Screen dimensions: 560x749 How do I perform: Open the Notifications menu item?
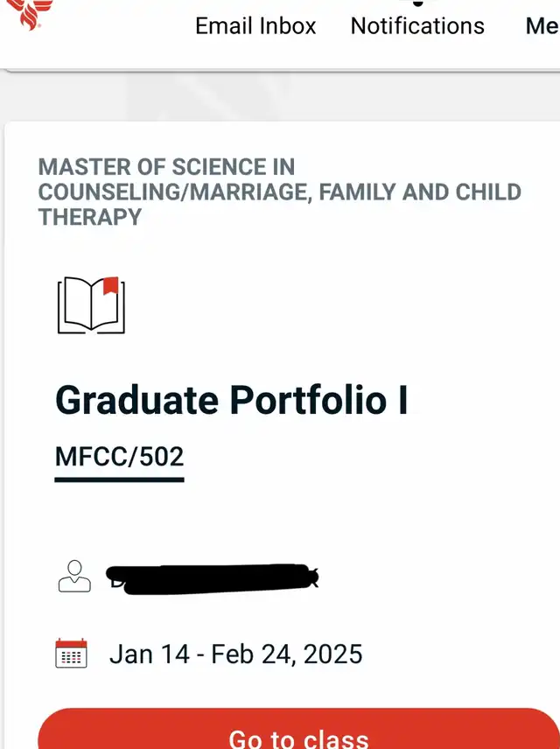pyautogui.click(x=417, y=26)
